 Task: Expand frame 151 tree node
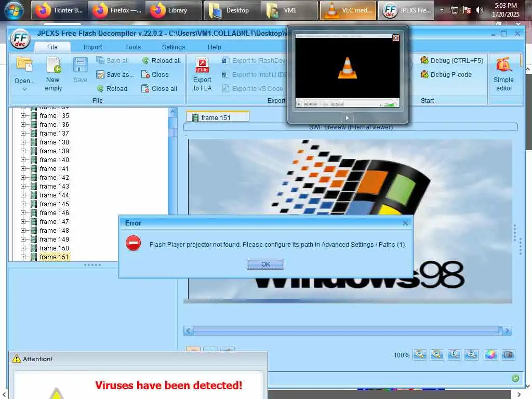pyautogui.click(x=23, y=257)
